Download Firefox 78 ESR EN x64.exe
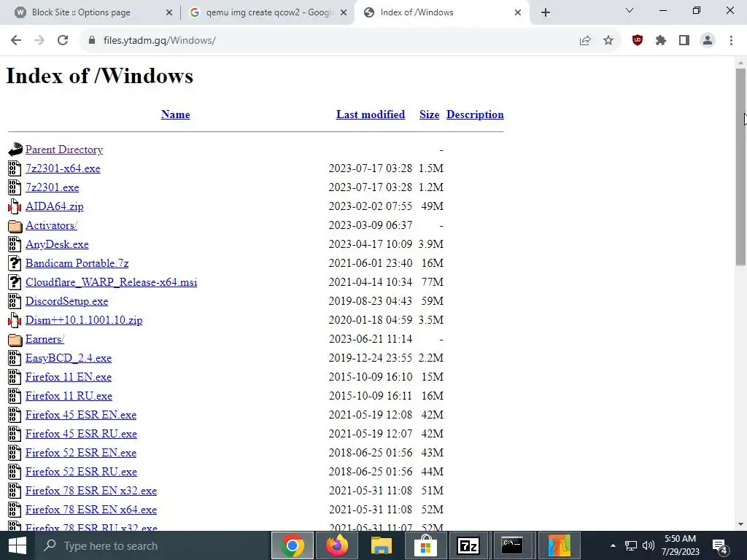The image size is (747, 560). pos(91,510)
